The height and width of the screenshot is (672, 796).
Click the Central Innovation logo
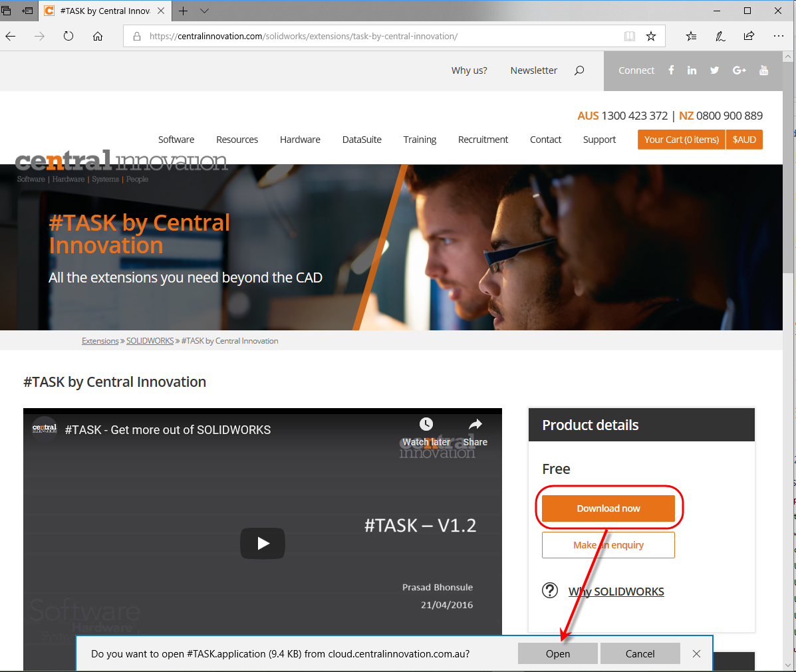[x=121, y=166]
